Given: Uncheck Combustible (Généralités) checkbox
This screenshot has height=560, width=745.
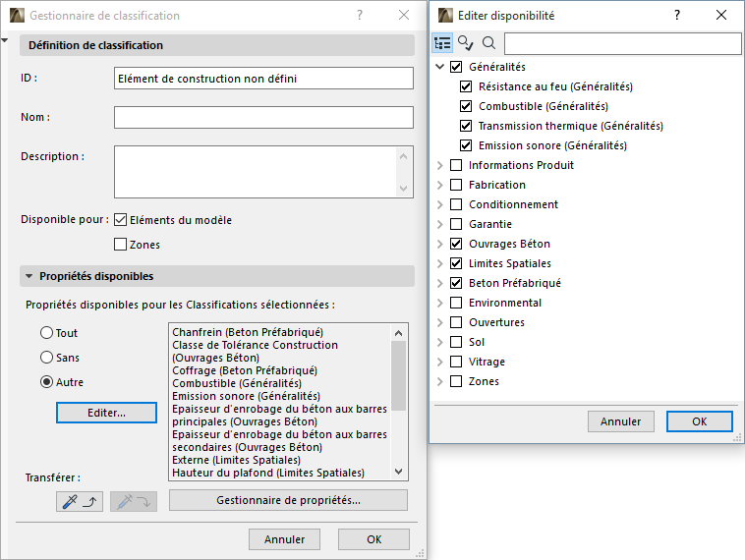Looking at the screenshot, I should (x=466, y=106).
